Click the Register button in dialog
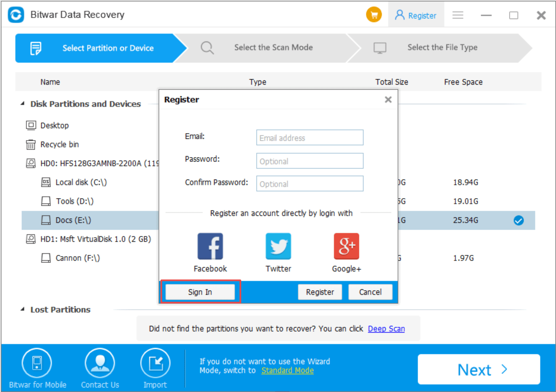The image size is (556, 392). pyautogui.click(x=320, y=292)
